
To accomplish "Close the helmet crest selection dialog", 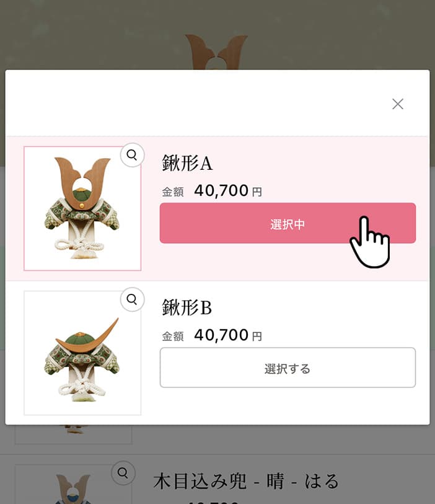I will 397,104.
